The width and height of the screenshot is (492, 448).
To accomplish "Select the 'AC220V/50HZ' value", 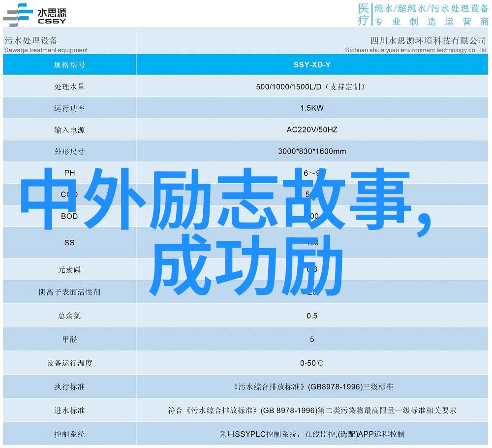I will point(312,129).
